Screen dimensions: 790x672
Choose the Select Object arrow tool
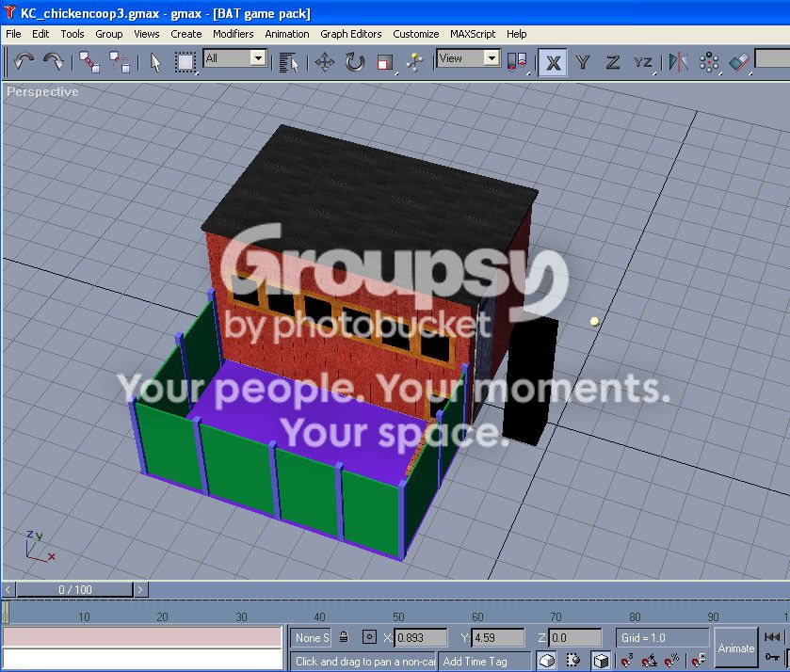click(x=155, y=62)
